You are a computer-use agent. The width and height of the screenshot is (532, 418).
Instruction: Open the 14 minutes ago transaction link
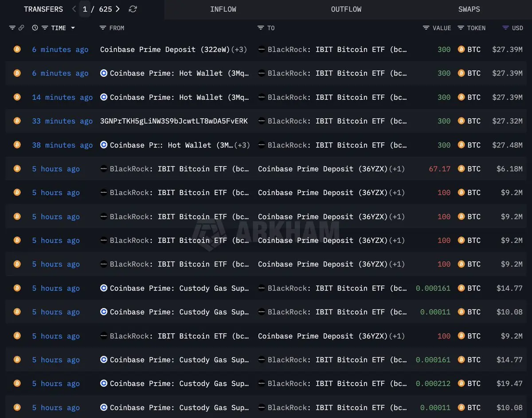(x=62, y=97)
